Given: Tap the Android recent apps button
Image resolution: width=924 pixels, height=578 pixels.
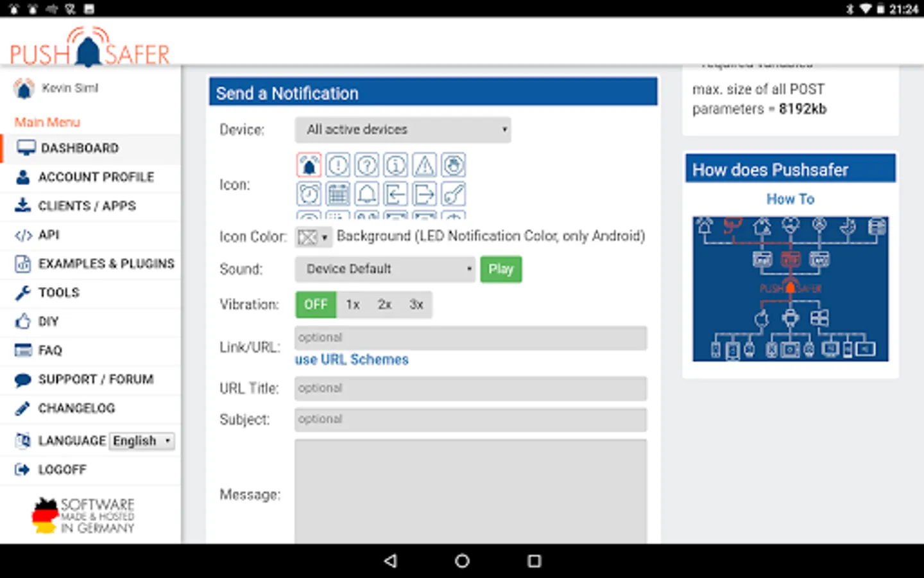Looking at the screenshot, I should tap(534, 561).
